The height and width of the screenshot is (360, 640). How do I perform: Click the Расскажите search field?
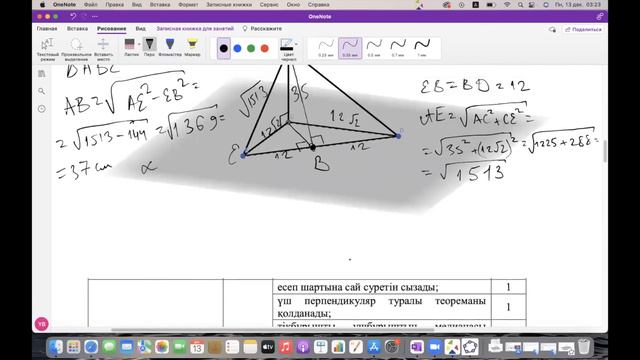[x=262, y=29]
